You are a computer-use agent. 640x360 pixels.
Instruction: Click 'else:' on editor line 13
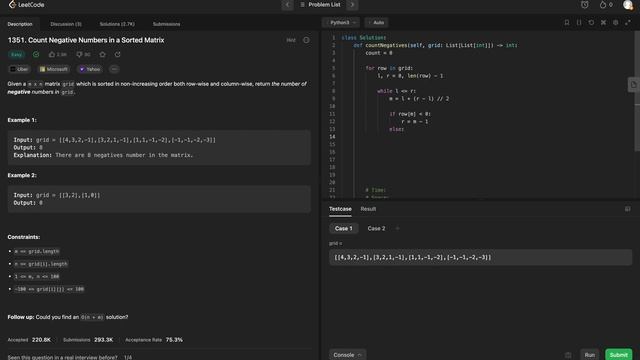pyautogui.click(x=396, y=129)
